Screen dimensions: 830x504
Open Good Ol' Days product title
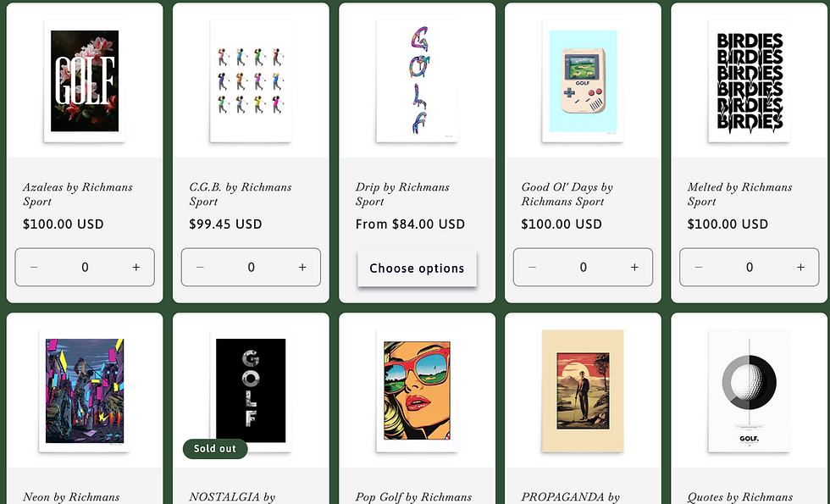point(567,194)
